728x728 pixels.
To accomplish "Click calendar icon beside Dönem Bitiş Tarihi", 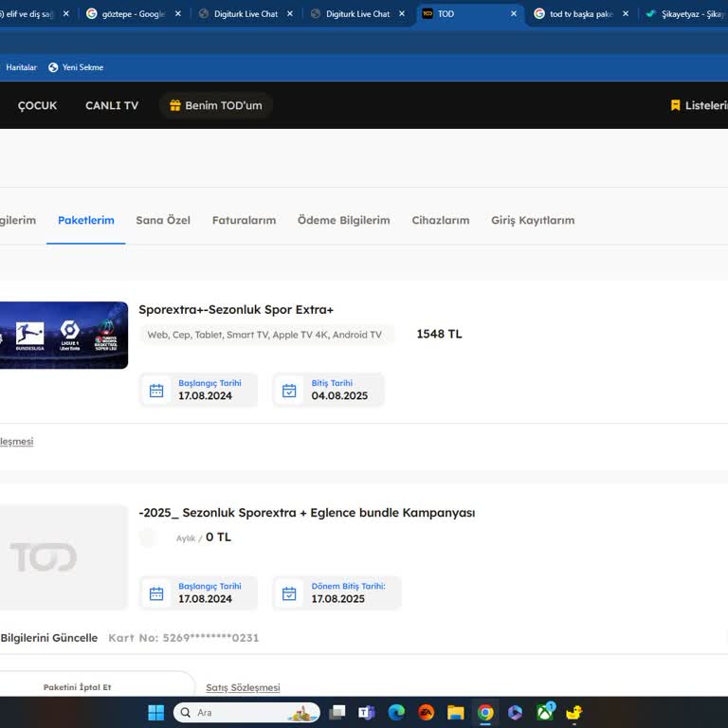I will pyautogui.click(x=289, y=593).
